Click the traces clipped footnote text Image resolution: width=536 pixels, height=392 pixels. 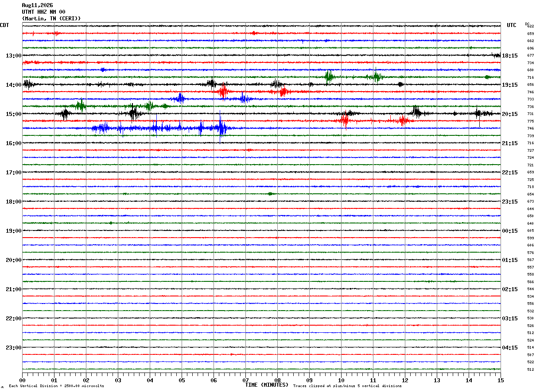tap(347, 386)
